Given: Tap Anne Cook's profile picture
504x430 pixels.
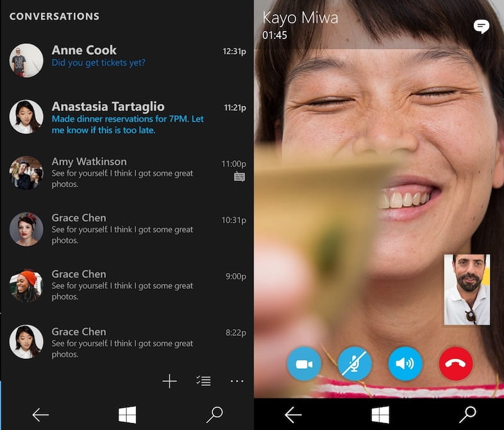Looking at the screenshot, I should click(x=26, y=61).
